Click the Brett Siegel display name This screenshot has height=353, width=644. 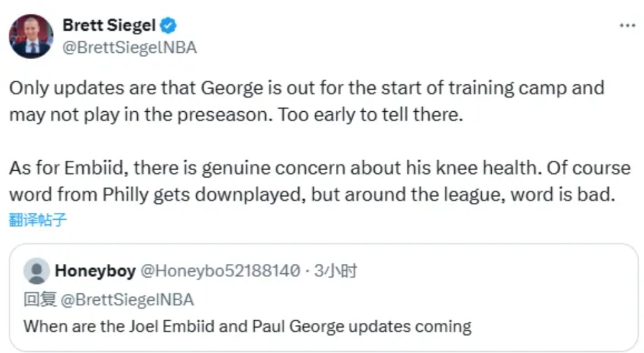(x=109, y=25)
